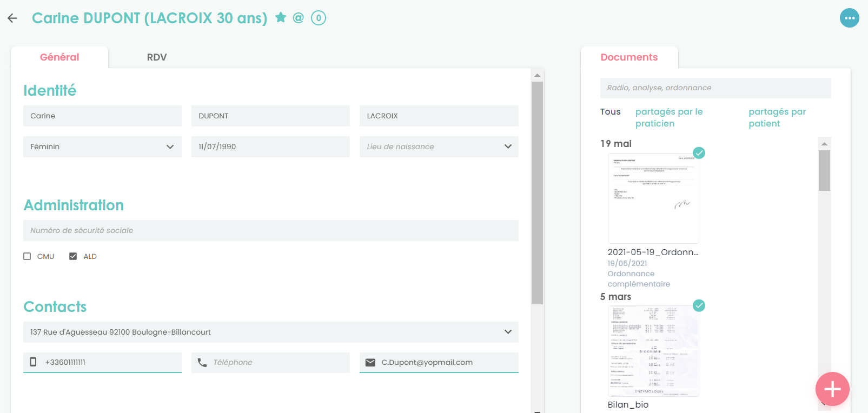
Task: Filter documents by partagés par le praticien
Action: pyautogui.click(x=669, y=117)
